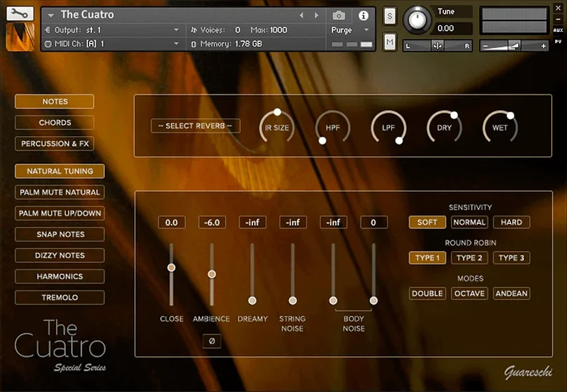The height and width of the screenshot is (392, 567).
Task: Click the volume minus icon
Action: pos(485,46)
